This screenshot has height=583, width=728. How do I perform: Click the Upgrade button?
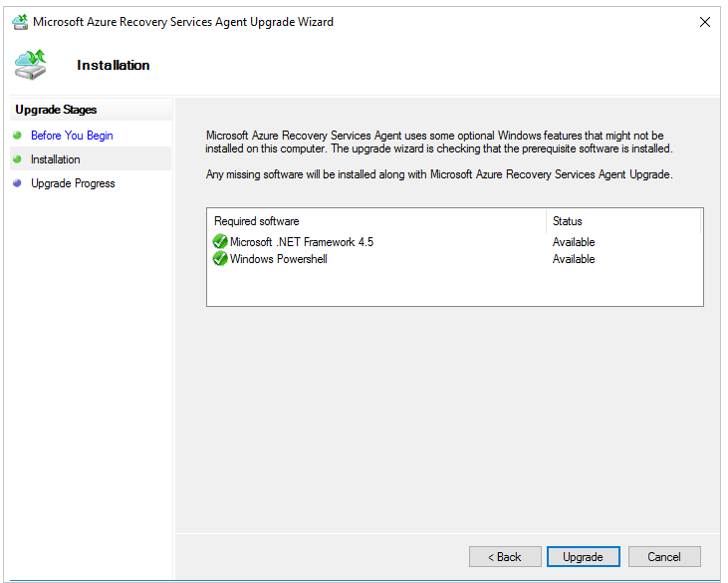(584, 556)
